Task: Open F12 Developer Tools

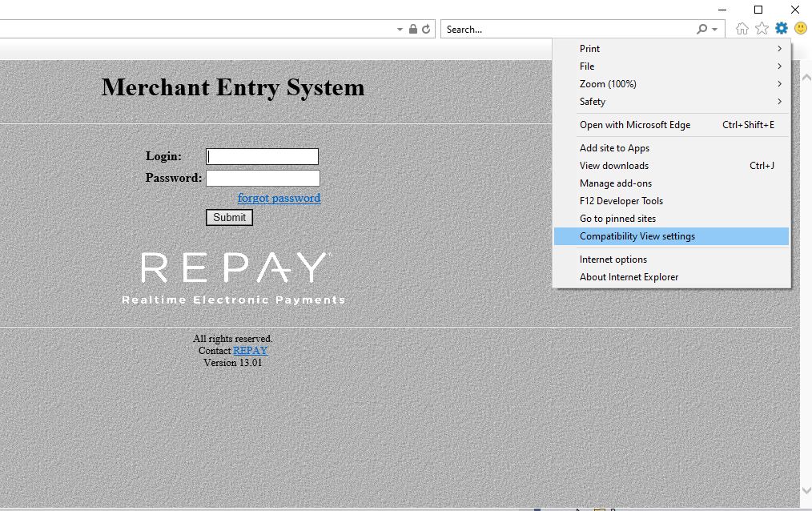Action: 671,201
